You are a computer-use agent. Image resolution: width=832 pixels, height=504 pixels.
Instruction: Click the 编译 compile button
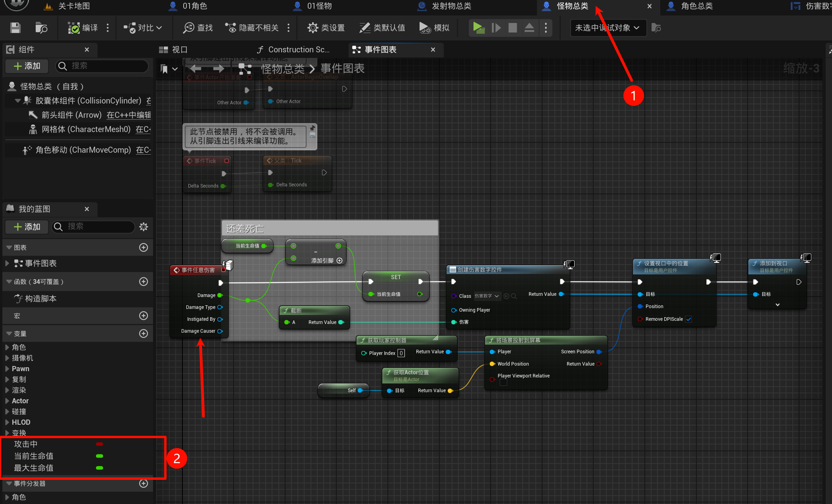click(x=83, y=28)
